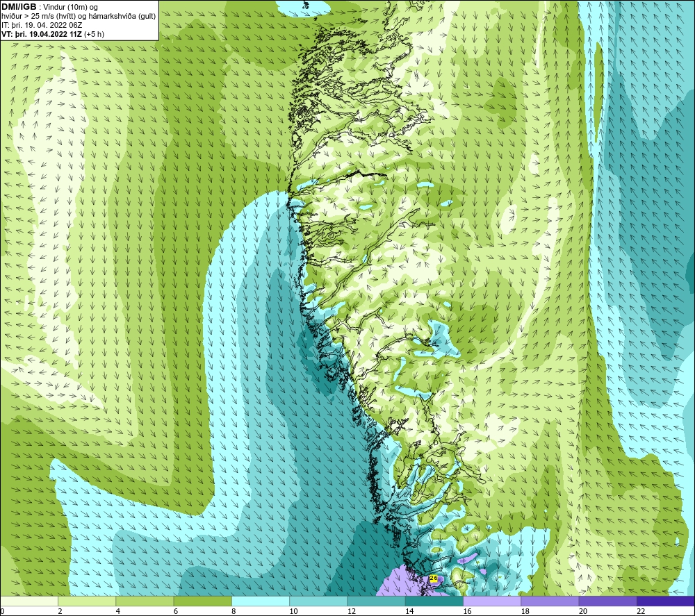This screenshot has width=695, height=616.
Task: Click the scale label '22'
Action: coord(641,611)
